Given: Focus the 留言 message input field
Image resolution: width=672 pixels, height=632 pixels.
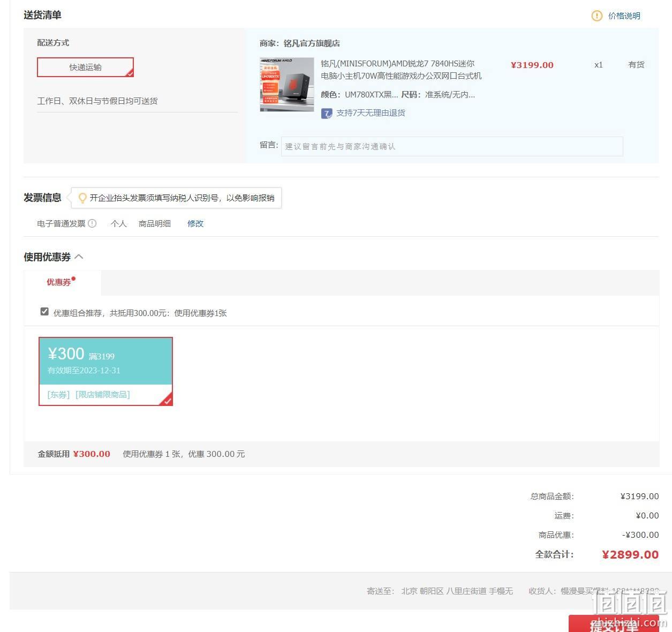Looking at the screenshot, I should click(x=452, y=146).
